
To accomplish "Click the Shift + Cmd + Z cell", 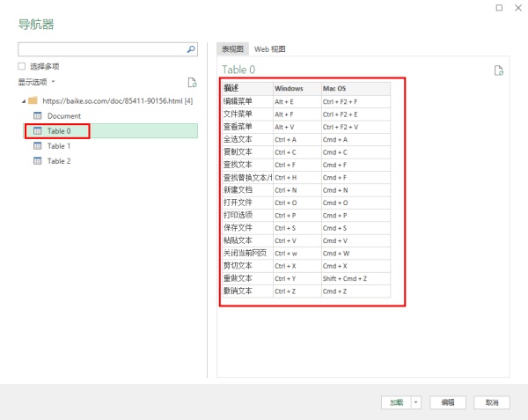I will click(356, 278).
